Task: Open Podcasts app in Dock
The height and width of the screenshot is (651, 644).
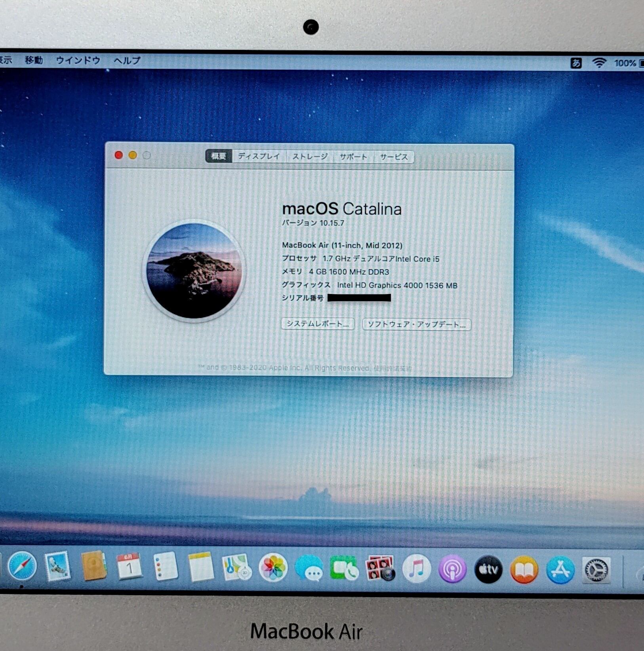Action: point(452,569)
